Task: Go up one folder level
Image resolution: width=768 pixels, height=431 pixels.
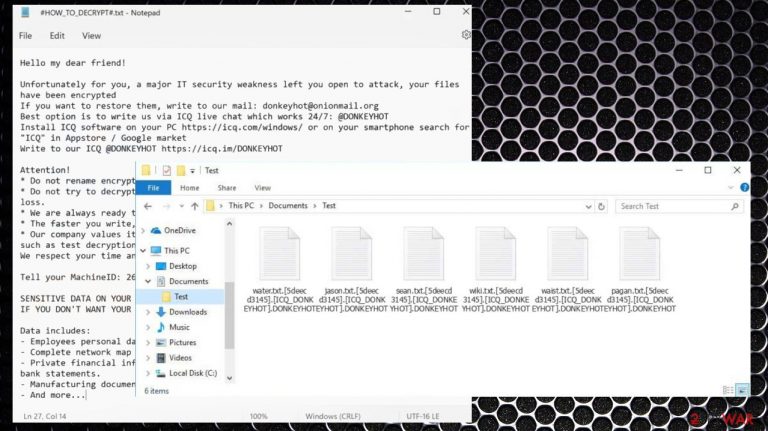Action: [194, 206]
